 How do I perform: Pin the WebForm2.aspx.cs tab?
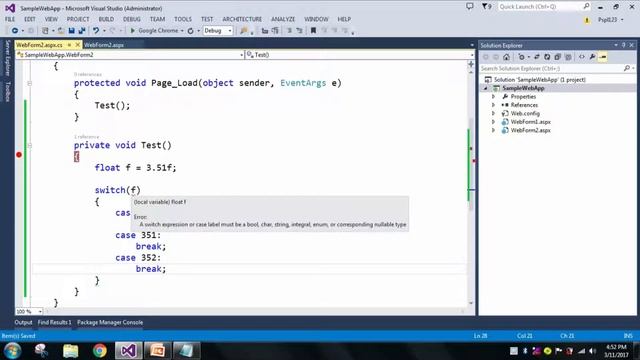69,45
